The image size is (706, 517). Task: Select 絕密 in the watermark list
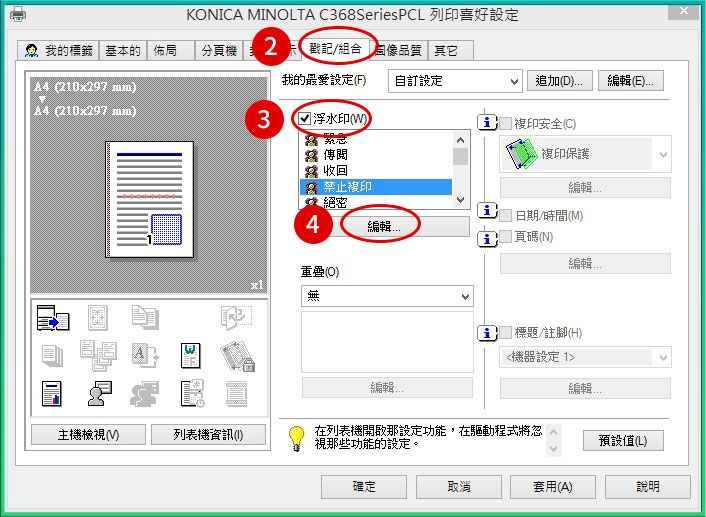point(376,202)
